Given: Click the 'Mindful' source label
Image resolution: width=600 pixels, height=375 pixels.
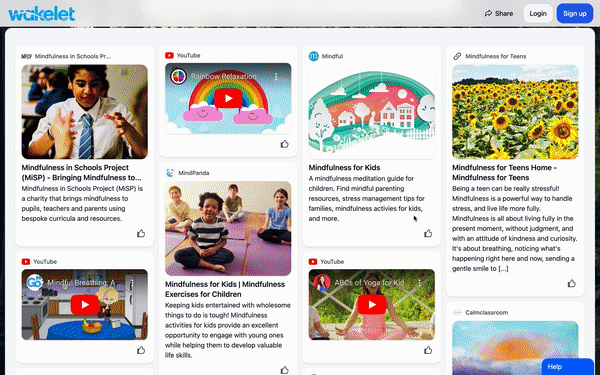Looking at the screenshot, I should 333,56.
